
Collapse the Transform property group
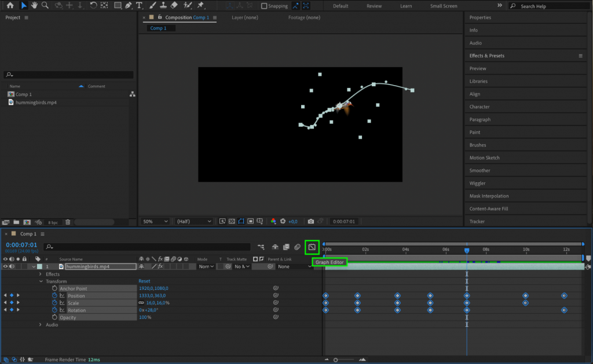41,281
